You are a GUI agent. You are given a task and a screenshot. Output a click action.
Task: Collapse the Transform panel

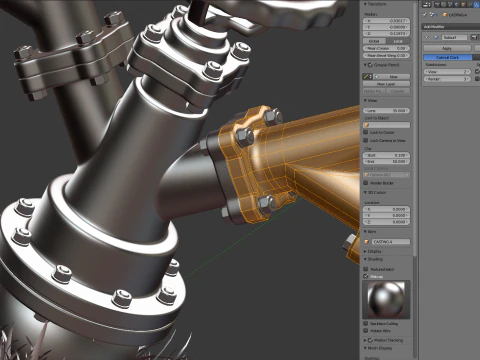pos(365,4)
